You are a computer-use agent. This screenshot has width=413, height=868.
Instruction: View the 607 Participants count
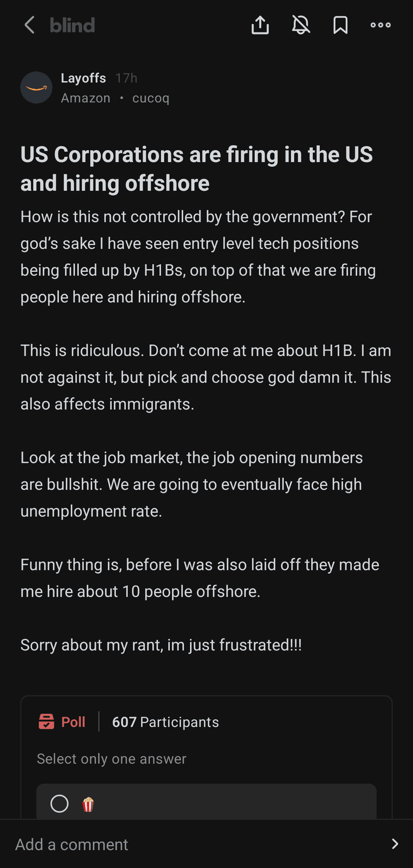pos(165,722)
